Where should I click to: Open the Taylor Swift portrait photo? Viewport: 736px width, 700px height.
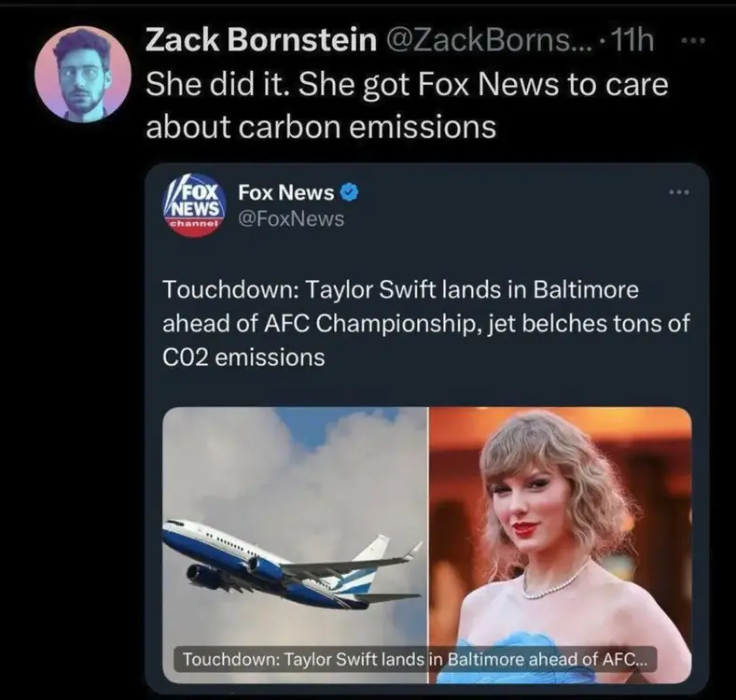561,523
